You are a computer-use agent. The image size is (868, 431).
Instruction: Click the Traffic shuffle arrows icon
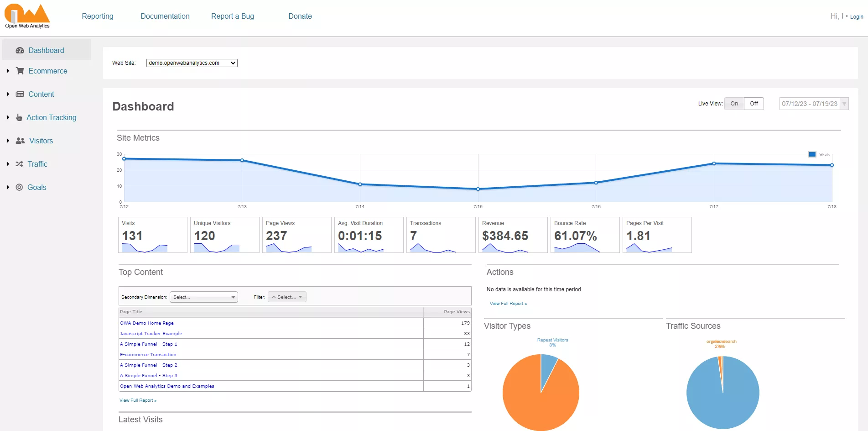(x=19, y=164)
